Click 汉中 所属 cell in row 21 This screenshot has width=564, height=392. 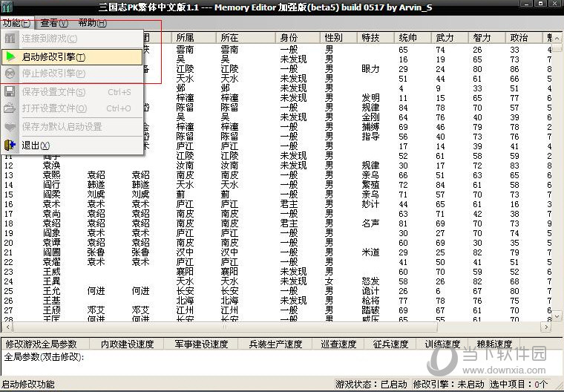coord(185,252)
